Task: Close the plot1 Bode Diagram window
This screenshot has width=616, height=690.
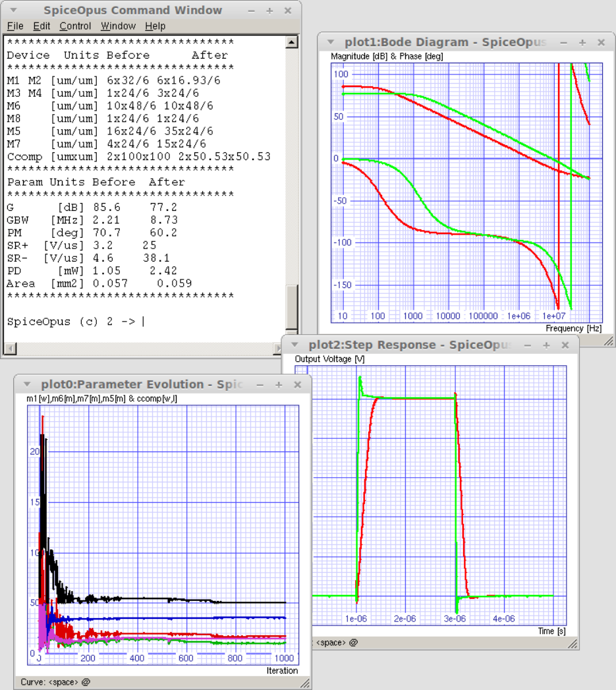Action: click(601, 43)
